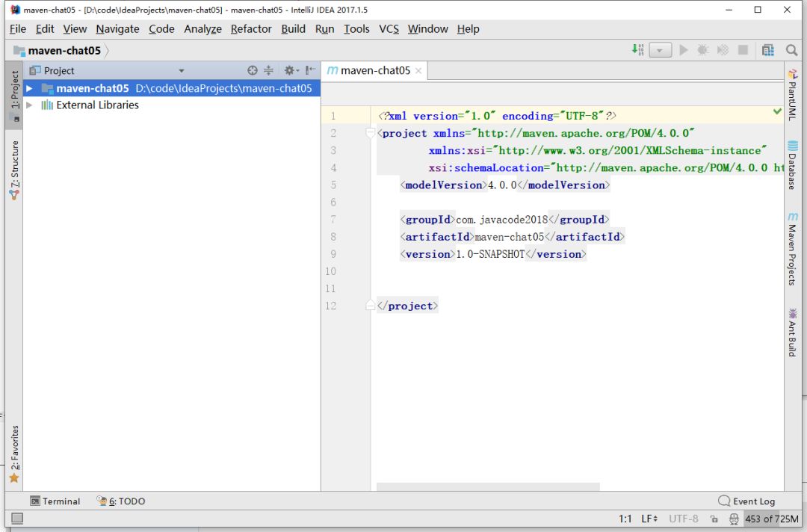The height and width of the screenshot is (532, 807).
Task: Close the maven-chat05 editor tab
Action: coord(418,71)
